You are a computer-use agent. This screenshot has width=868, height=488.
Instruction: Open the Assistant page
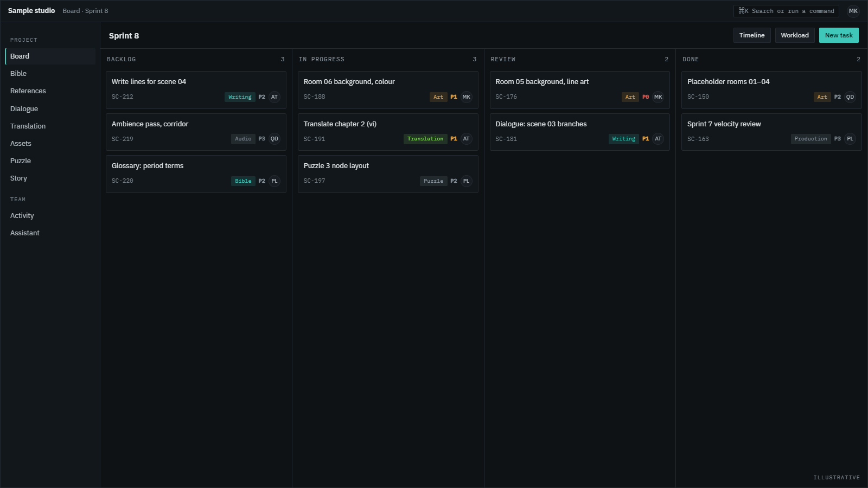(50, 233)
